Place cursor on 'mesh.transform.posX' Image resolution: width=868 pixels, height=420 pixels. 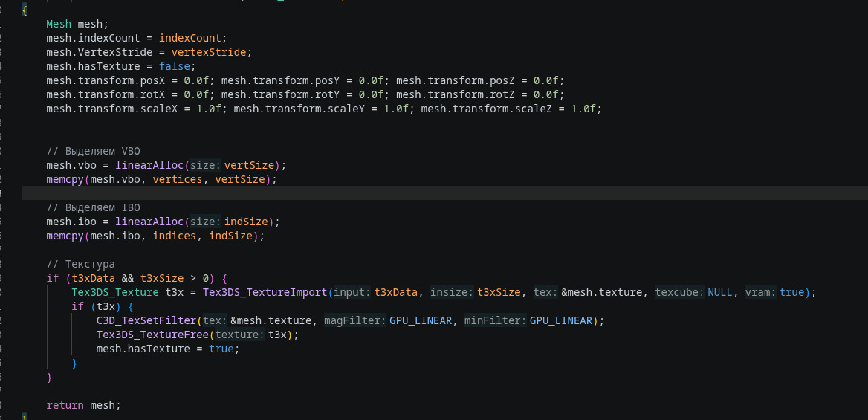(x=106, y=80)
